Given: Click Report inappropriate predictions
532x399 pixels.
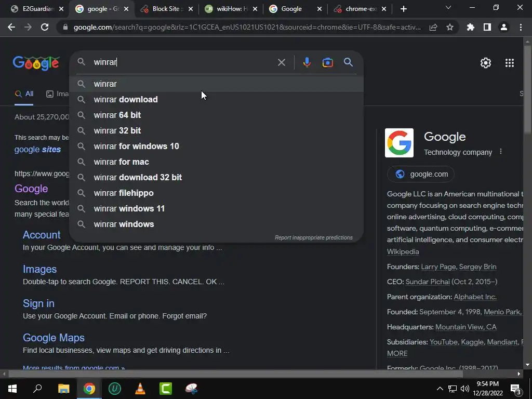Looking at the screenshot, I should pos(313,237).
